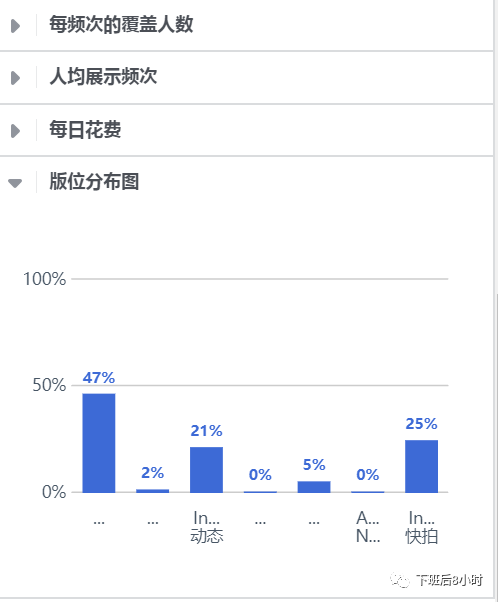Click the In...动态 axis label
Screen dimensions: 498x602
(207, 527)
